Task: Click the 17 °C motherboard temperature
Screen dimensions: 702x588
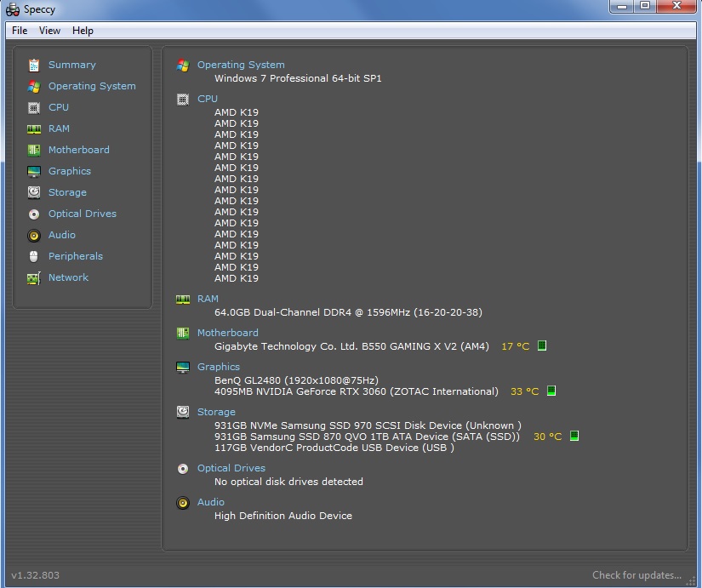Action: (x=516, y=346)
